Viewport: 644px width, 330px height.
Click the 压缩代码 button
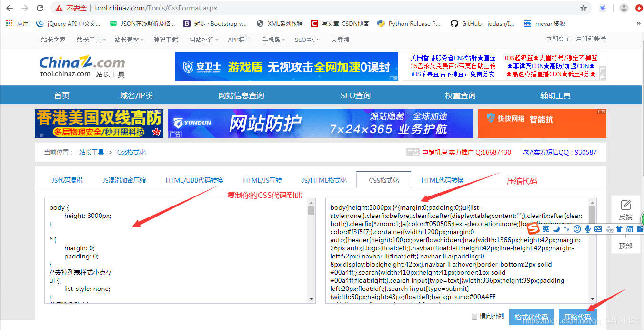(x=578, y=316)
